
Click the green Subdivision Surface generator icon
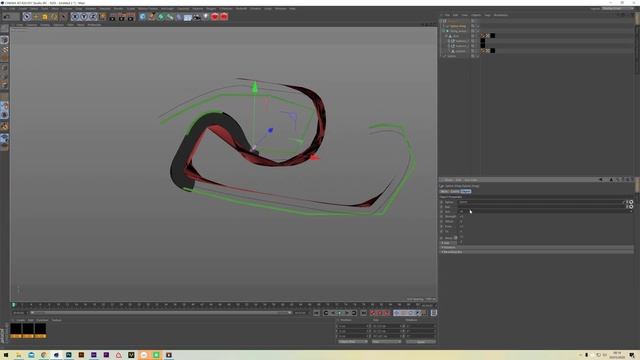click(161, 17)
